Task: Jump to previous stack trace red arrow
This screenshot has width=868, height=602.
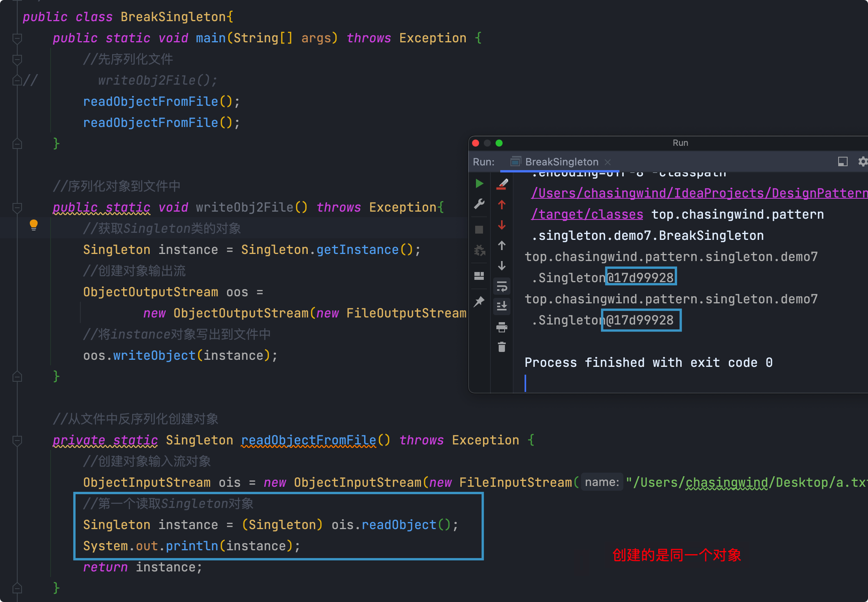Action: [x=502, y=205]
